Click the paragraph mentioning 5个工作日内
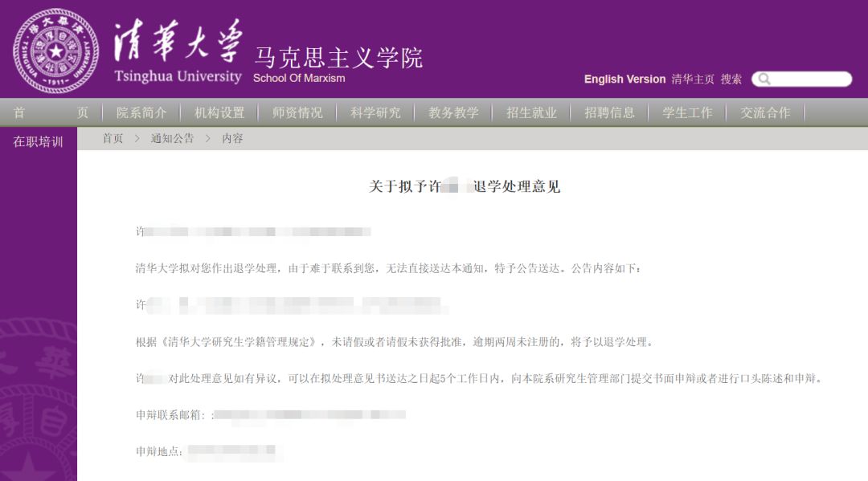The height and width of the screenshot is (481, 868). 481,378
